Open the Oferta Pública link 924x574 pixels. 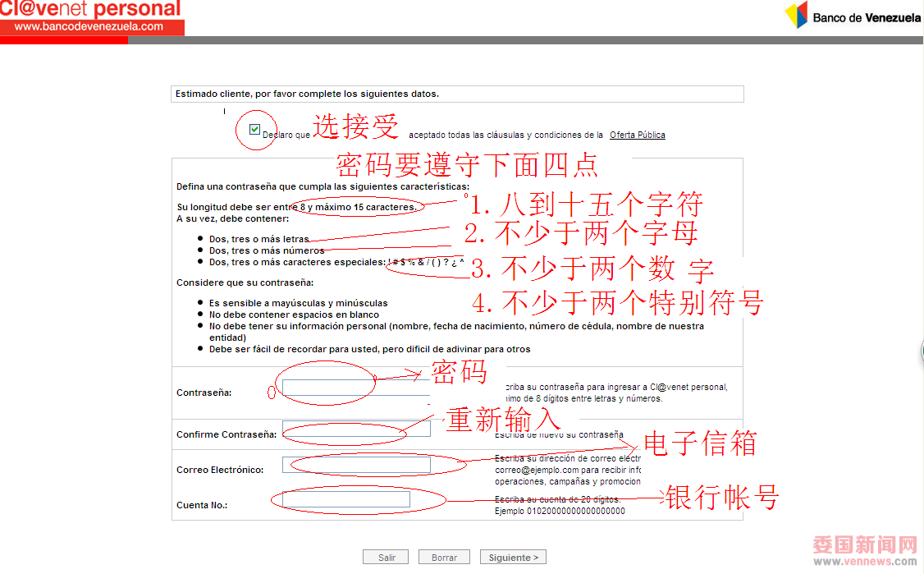(x=637, y=135)
